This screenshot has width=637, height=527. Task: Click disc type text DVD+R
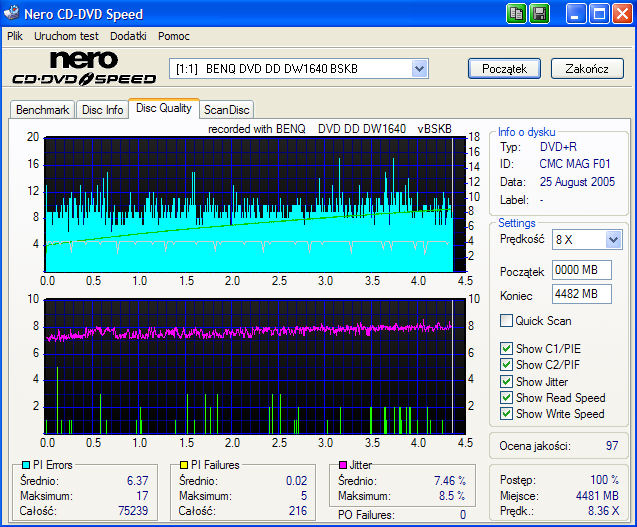point(558,147)
